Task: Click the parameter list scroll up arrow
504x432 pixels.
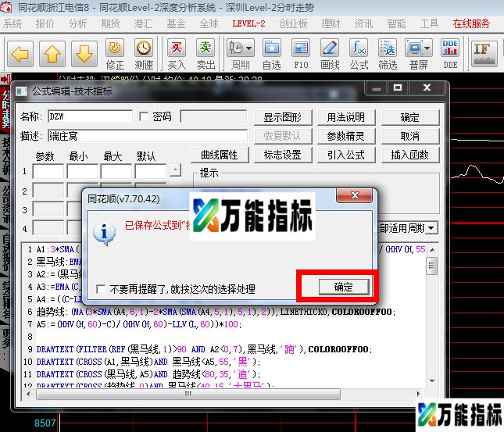Action: pos(175,170)
